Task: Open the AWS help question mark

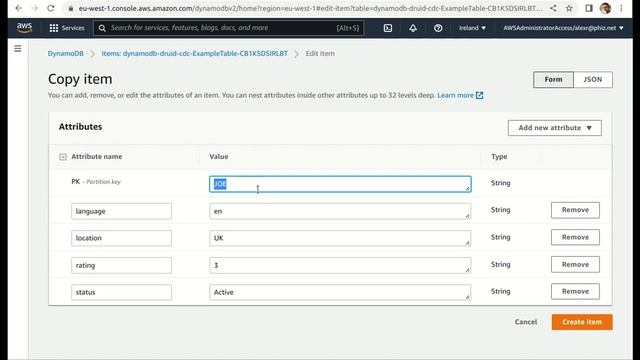Action: 438,28
